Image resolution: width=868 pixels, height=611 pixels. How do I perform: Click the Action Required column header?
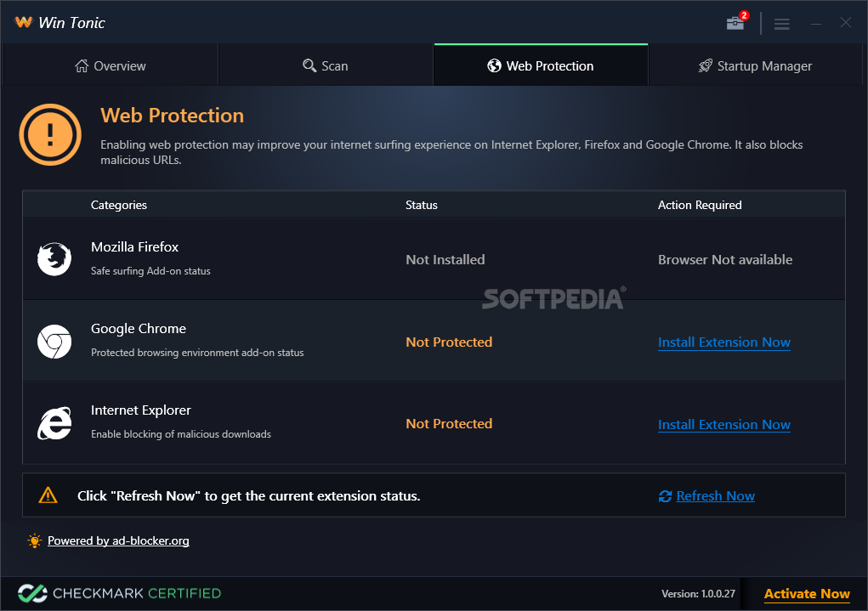pos(700,206)
